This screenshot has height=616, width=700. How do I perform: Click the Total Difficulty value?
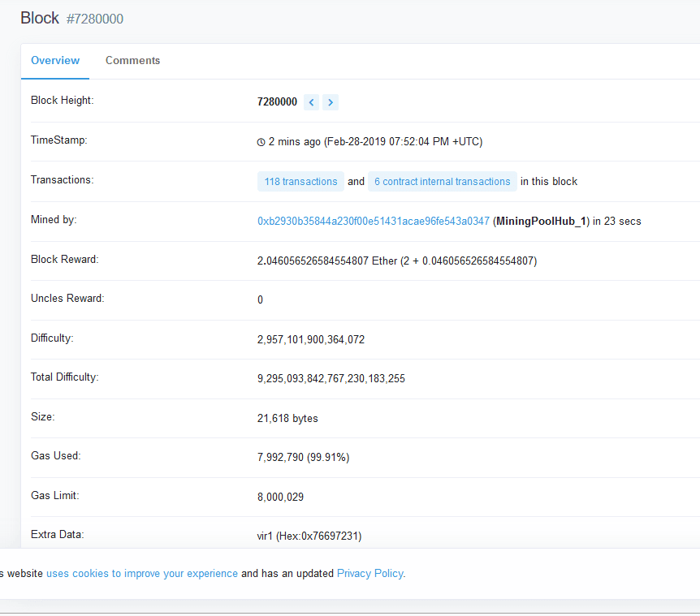pos(331,379)
